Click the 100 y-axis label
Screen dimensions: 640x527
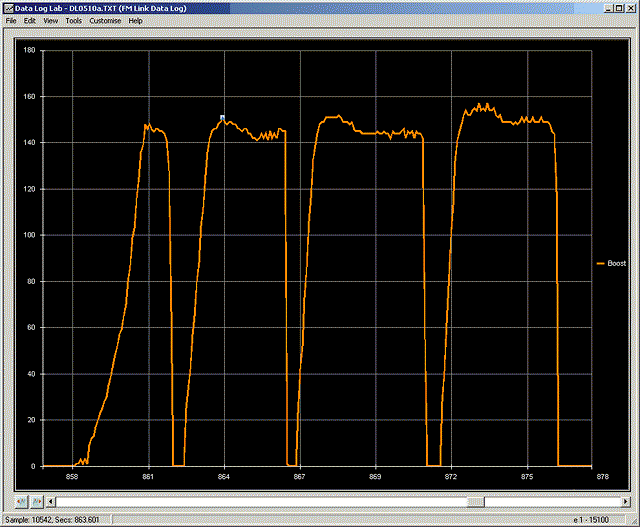pyautogui.click(x=29, y=235)
